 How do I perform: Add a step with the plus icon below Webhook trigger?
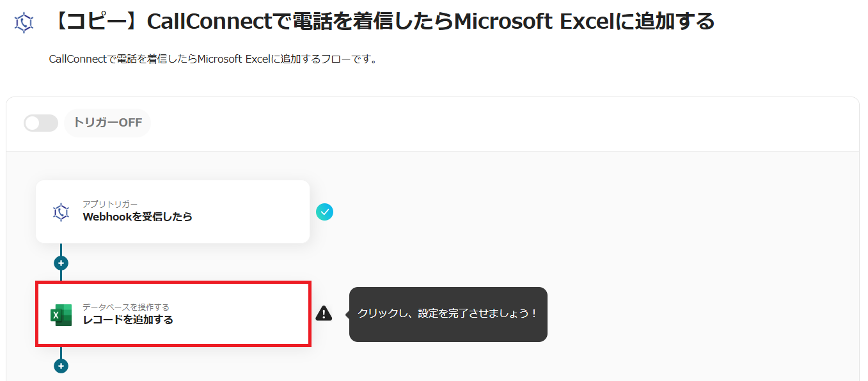61,263
